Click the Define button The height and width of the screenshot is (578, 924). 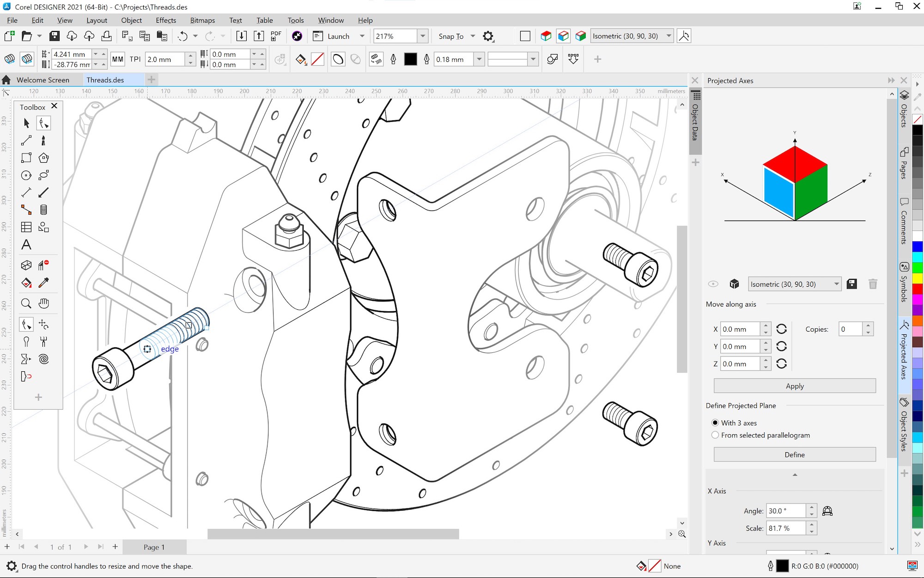tap(795, 455)
